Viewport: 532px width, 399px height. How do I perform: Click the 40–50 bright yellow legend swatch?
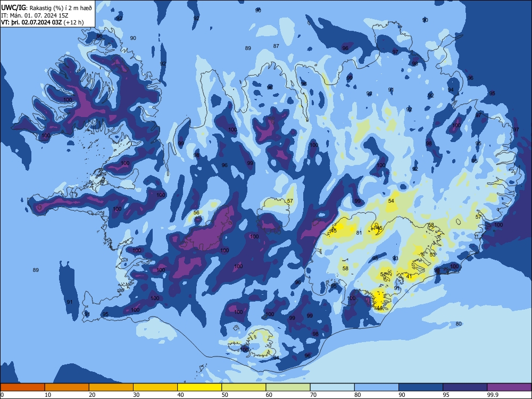(199, 387)
